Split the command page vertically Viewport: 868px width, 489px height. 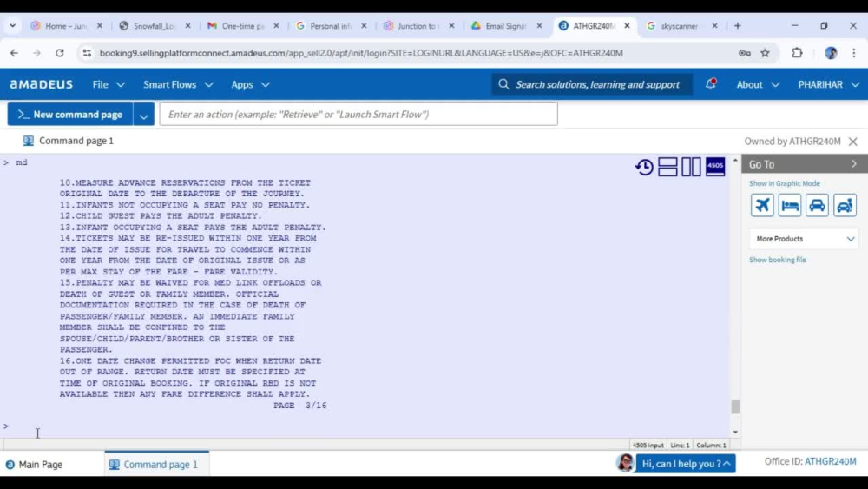point(691,167)
